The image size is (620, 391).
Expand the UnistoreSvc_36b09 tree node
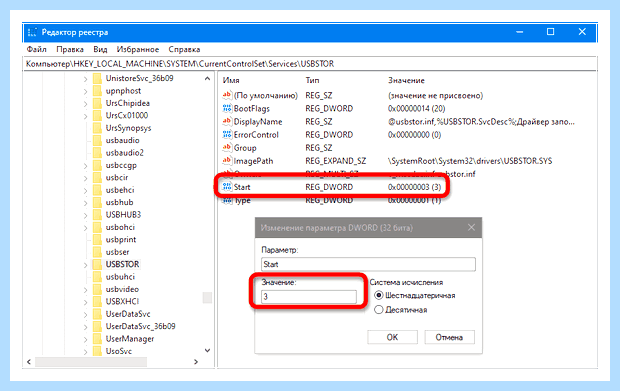click(x=85, y=79)
